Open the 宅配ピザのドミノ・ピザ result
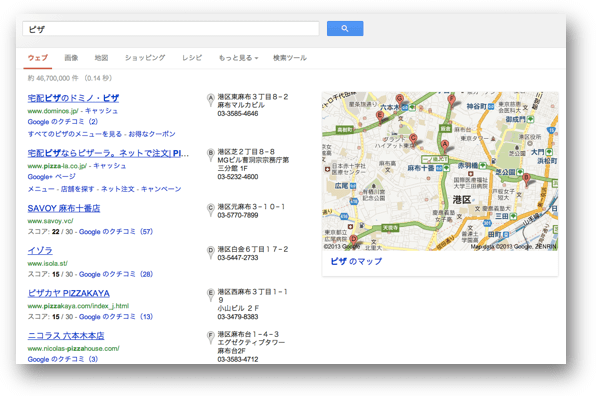The width and height of the screenshot is (596, 396). click(73, 98)
